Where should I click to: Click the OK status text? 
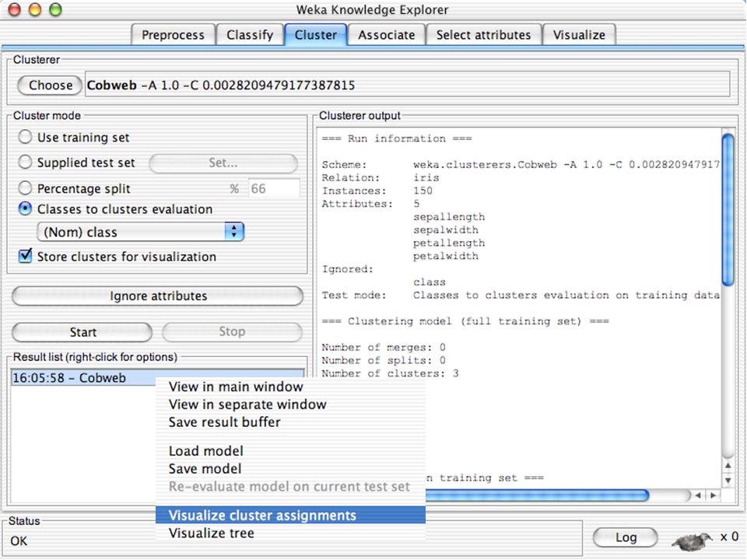(19, 541)
